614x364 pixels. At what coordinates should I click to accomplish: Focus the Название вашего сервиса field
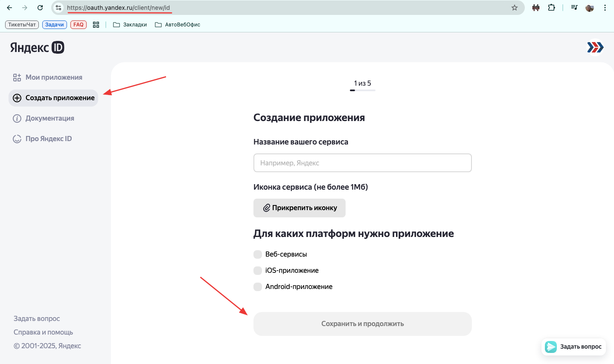point(363,163)
